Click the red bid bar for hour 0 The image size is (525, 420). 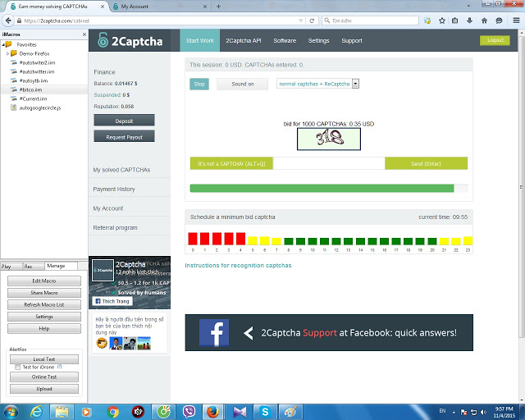click(x=193, y=239)
